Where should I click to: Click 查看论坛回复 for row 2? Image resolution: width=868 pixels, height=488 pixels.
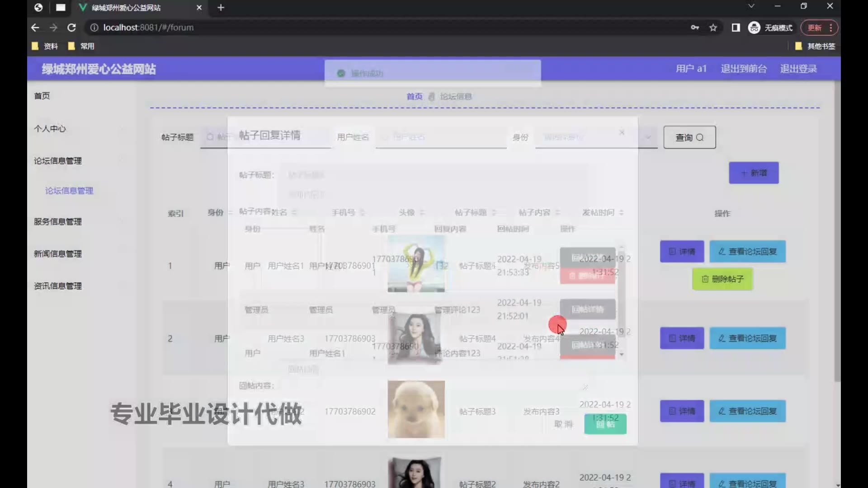[x=747, y=338]
